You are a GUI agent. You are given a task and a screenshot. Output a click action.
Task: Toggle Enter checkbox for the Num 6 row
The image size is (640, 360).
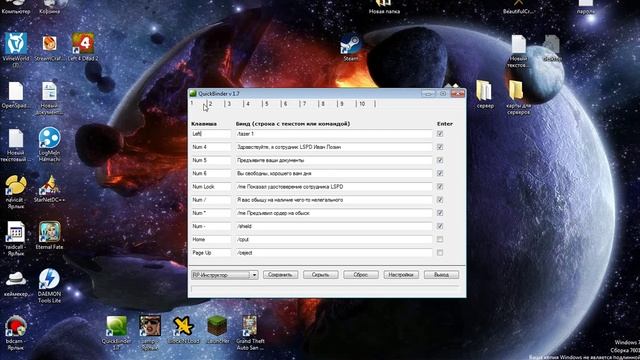[440, 173]
